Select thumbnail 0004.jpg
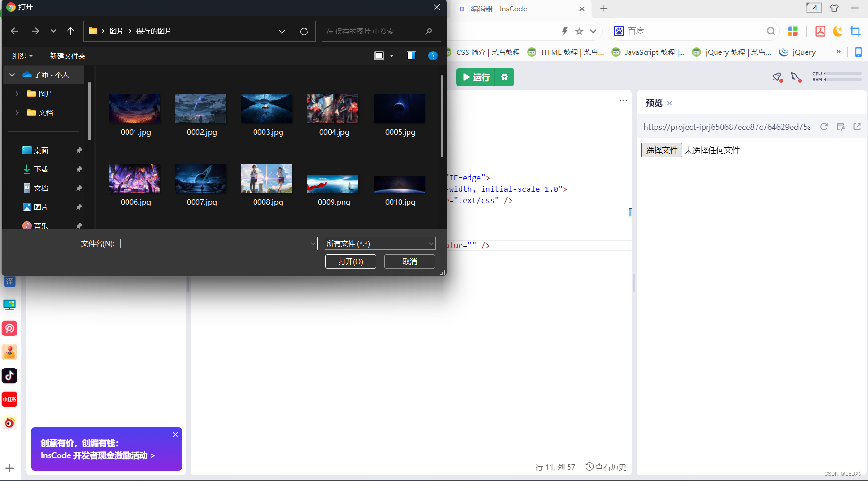Screen dimensions: 868x481 333,109
